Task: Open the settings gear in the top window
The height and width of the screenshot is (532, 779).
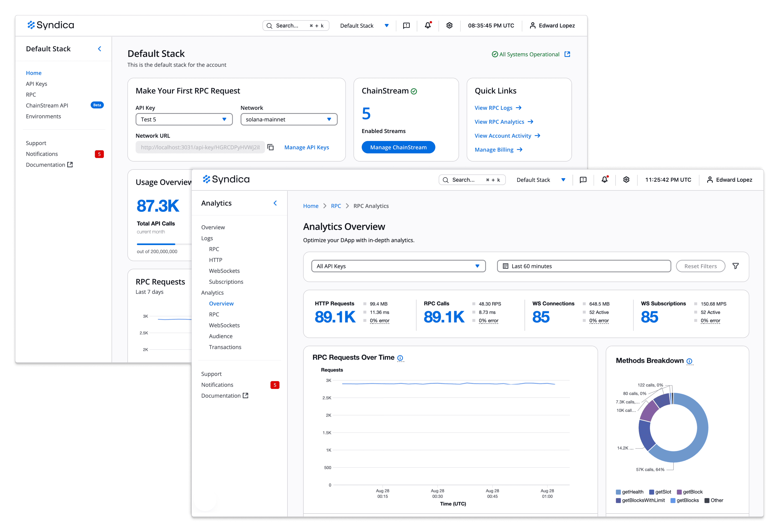Action: point(449,25)
